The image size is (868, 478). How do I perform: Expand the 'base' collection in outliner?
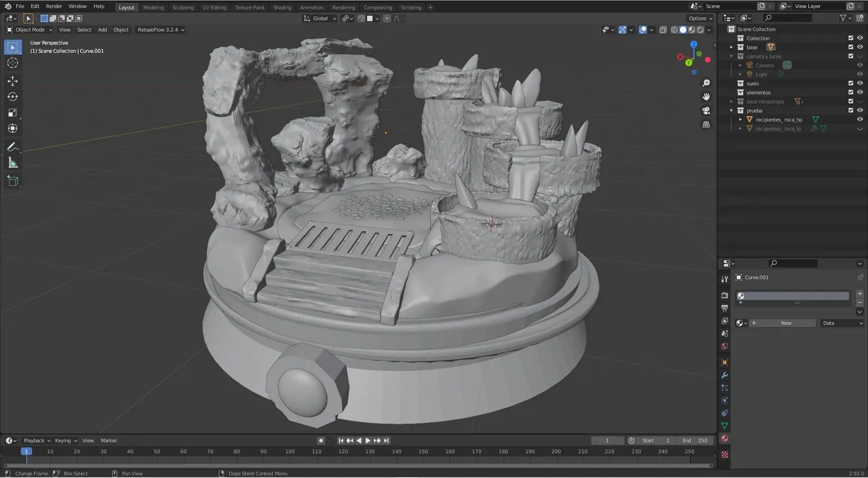click(732, 47)
